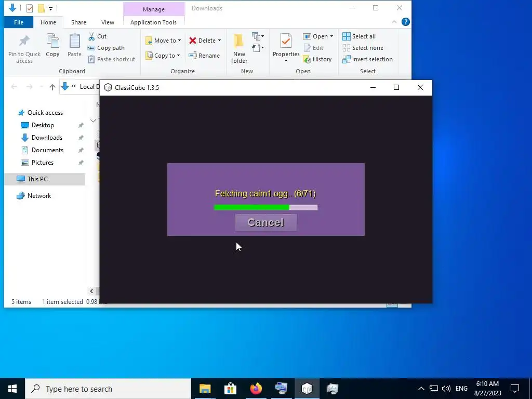Click the Up one level arrow
The width and height of the screenshot is (532, 399).
[52, 87]
